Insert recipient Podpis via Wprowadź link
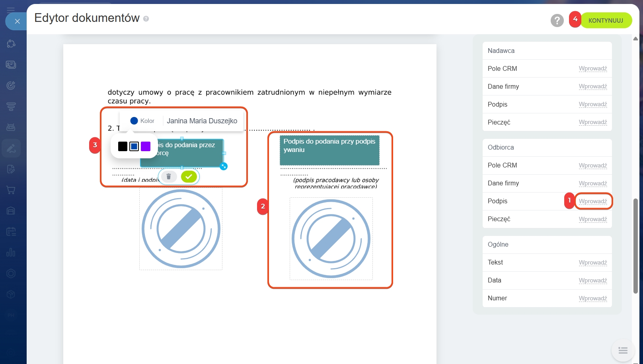Viewport: 643px width, 364px height. (x=592, y=201)
